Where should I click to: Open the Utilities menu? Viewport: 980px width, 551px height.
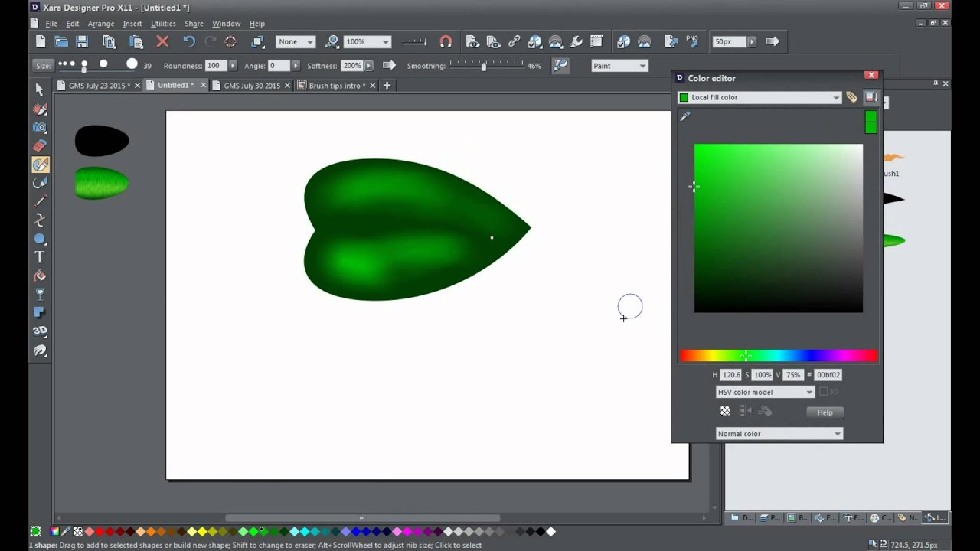[163, 24]
